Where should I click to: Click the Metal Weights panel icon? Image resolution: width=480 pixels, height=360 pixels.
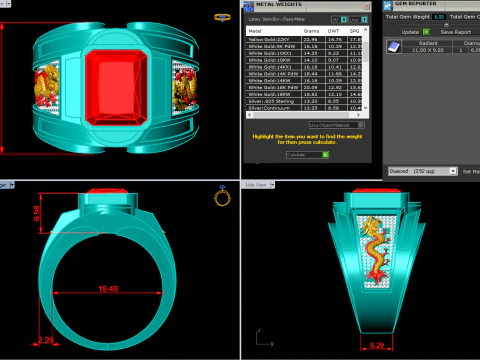pos(248,5)
